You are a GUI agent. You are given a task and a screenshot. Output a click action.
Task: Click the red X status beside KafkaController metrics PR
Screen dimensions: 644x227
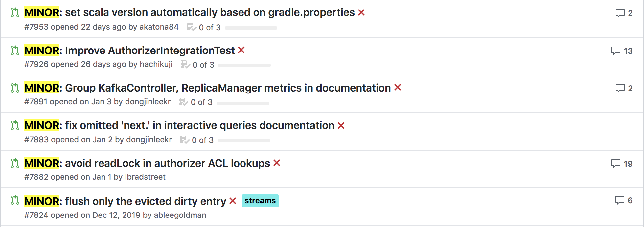398,88
